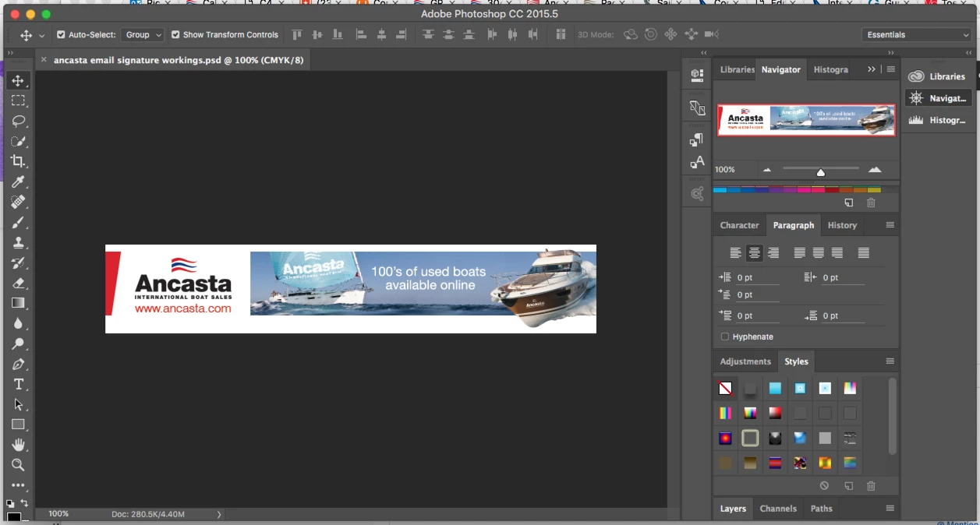
Task: Select the Horizontal Type tool
Action: (x=18, y=385)
